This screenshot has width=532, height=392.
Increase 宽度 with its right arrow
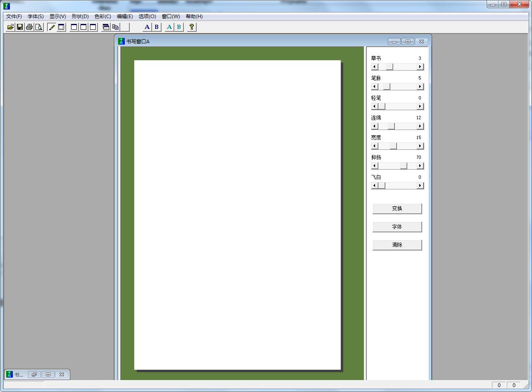[420, 146]
